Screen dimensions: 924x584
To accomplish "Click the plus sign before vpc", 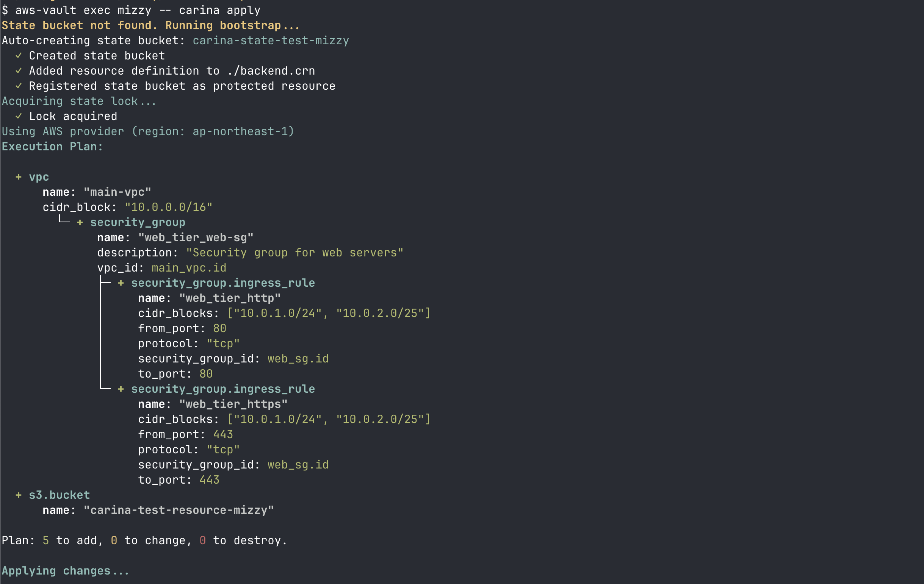I will (x=19, y=177).
